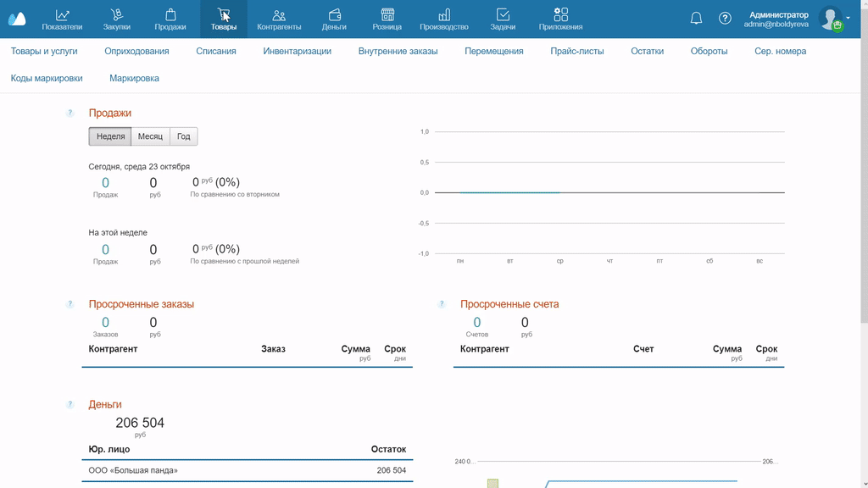Screen dimensions: 868x488
Task: Switch sales period to Неделя
Action: pos(110,136)
